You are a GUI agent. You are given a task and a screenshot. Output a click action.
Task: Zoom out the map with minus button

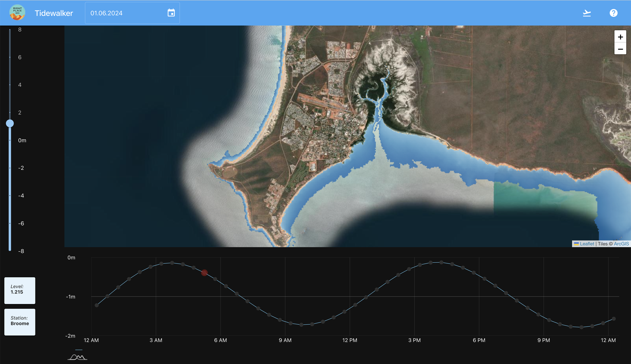click(x=620, y=49)
